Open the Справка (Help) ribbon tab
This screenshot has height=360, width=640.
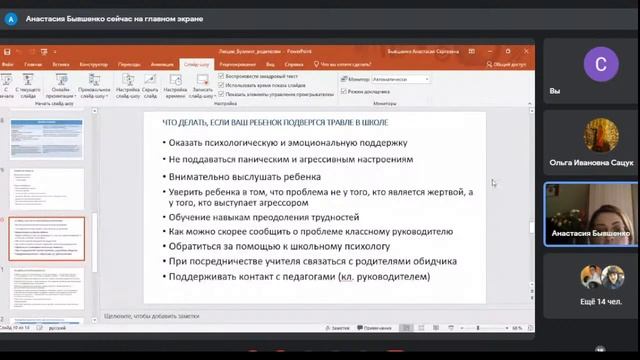[294, 64]
